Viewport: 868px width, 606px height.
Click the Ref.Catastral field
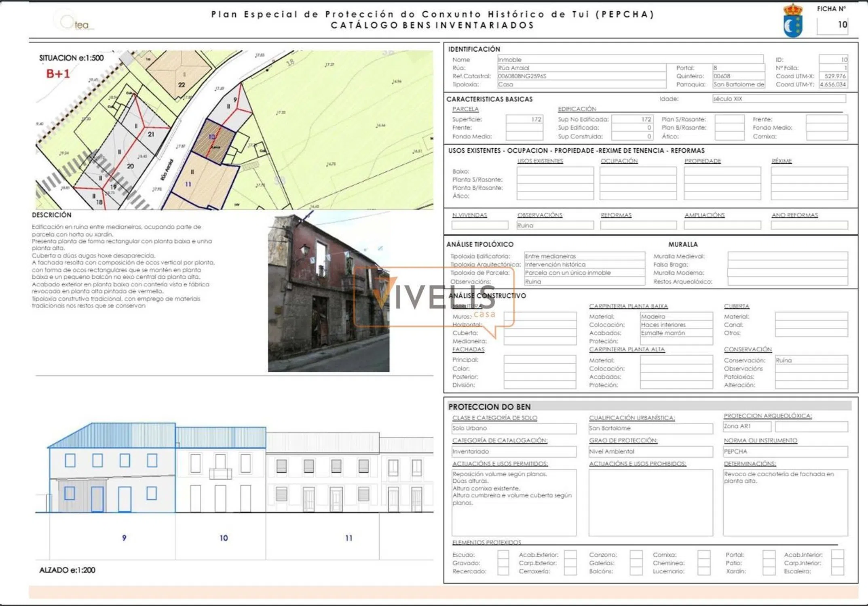pos(581,76)
